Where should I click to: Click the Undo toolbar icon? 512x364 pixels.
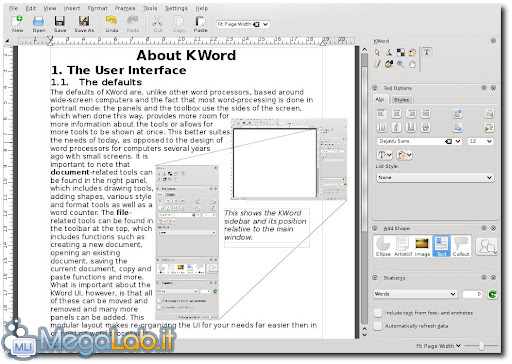[x=111, y=22]
